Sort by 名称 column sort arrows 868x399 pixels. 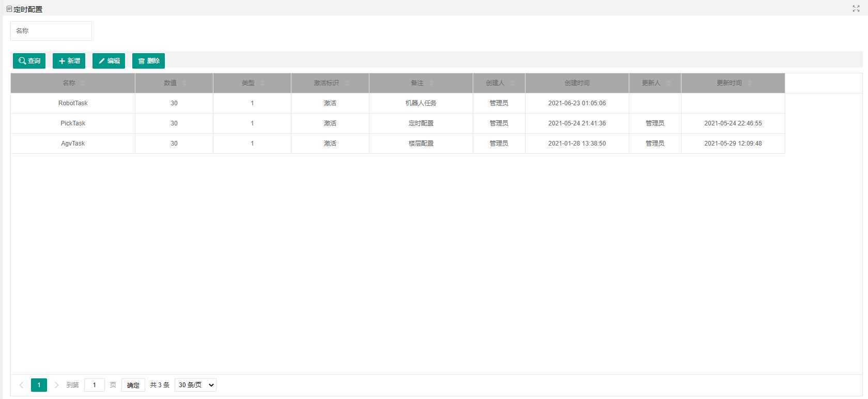click(x=83, y=83)
